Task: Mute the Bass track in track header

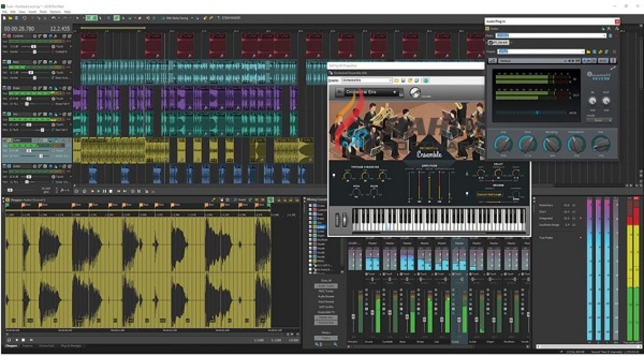Action: [64, 62]
